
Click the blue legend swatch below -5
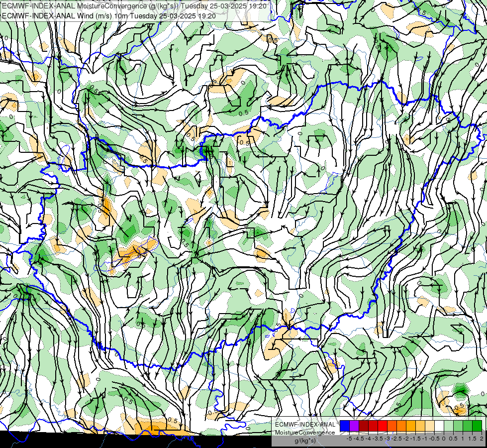pos(345,426)
